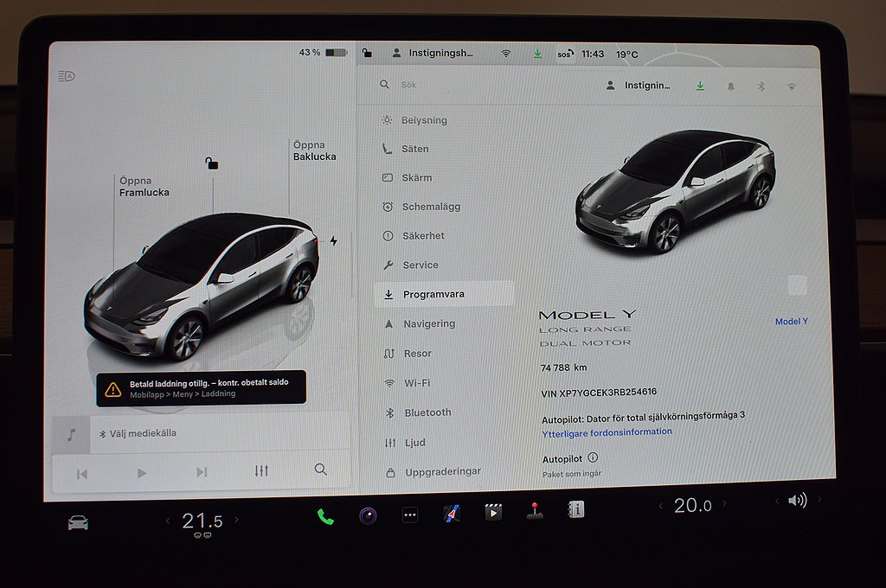886x588 pixels.
Task: Increase the driver temperature from 21.5
Action: [x=237, y=521]
